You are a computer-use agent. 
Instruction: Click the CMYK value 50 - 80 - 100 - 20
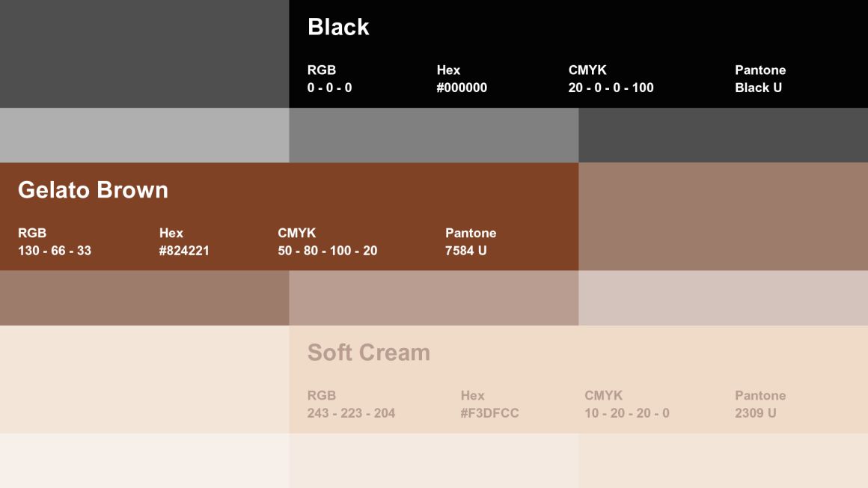(x=327, y=251)
